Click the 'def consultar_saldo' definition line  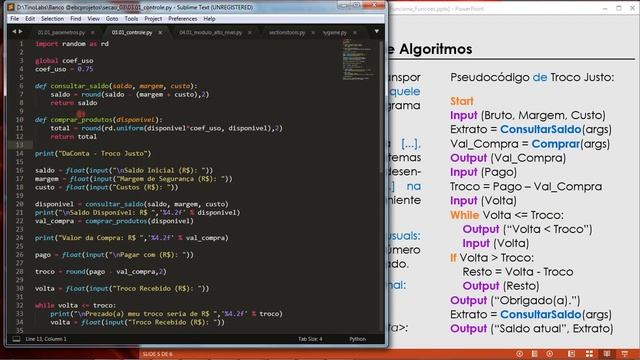116,86
